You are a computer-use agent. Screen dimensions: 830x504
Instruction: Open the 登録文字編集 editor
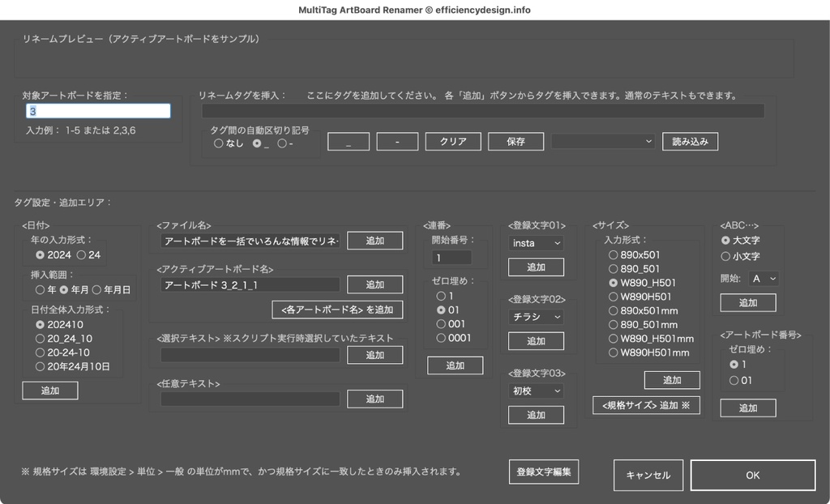[x=543, y=471]
